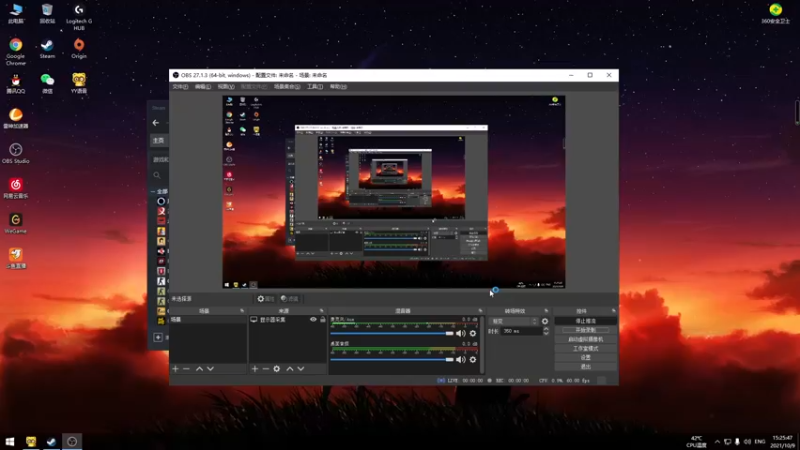
Task: Show hidden tray icons chevron
Action: (x=717, y=441)
